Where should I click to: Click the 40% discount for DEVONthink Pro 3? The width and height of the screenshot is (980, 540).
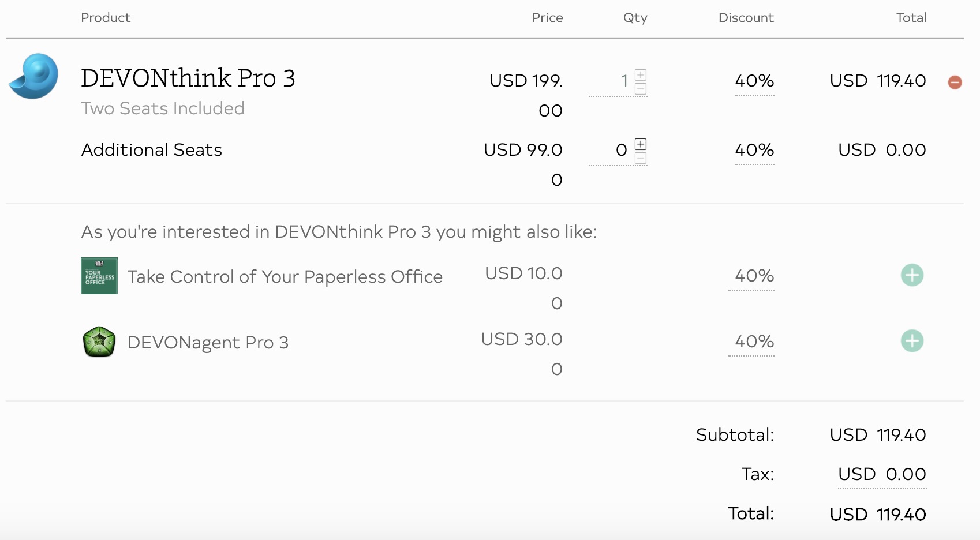(x=754, y=81)
